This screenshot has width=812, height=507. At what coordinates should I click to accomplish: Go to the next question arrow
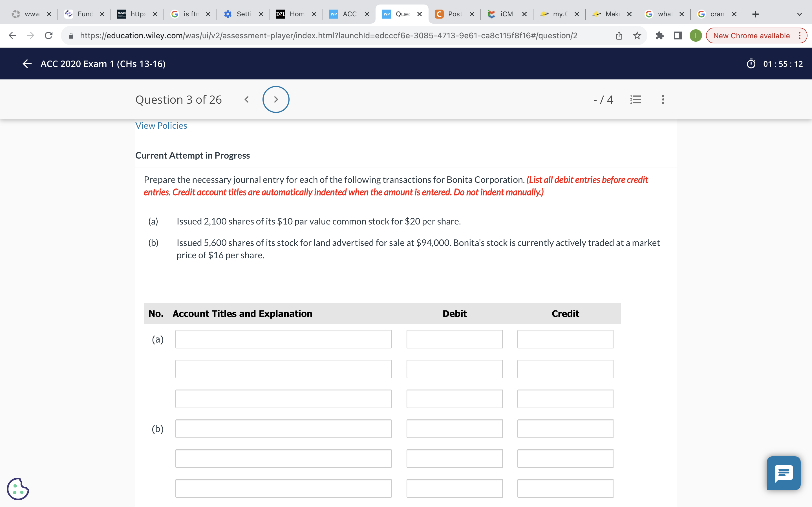276,100
